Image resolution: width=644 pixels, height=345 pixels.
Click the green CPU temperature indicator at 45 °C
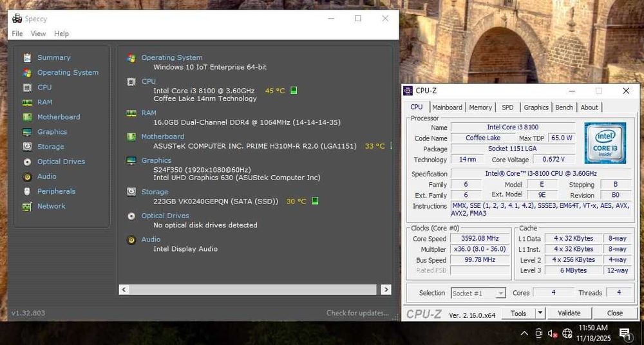[x=294, y=90]
